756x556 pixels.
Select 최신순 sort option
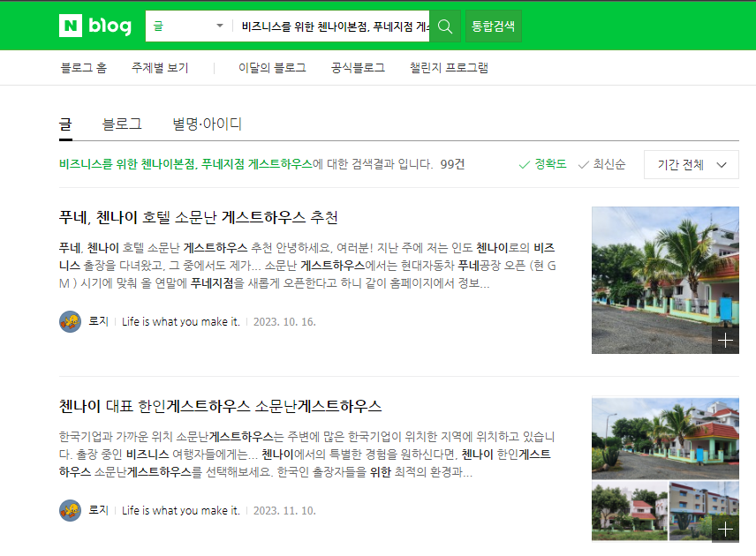(x=601, y=164)
